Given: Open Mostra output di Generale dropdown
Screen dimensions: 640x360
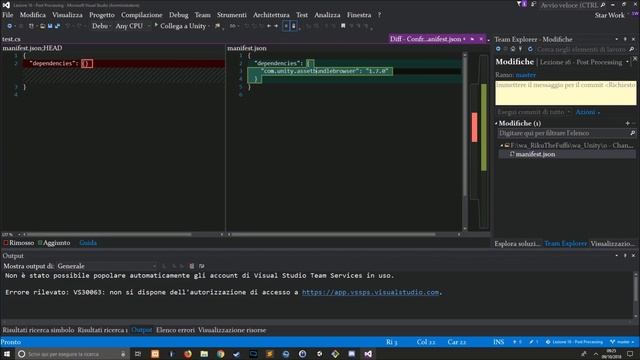Looking at the screenshot, I should [x=107, y=266].
